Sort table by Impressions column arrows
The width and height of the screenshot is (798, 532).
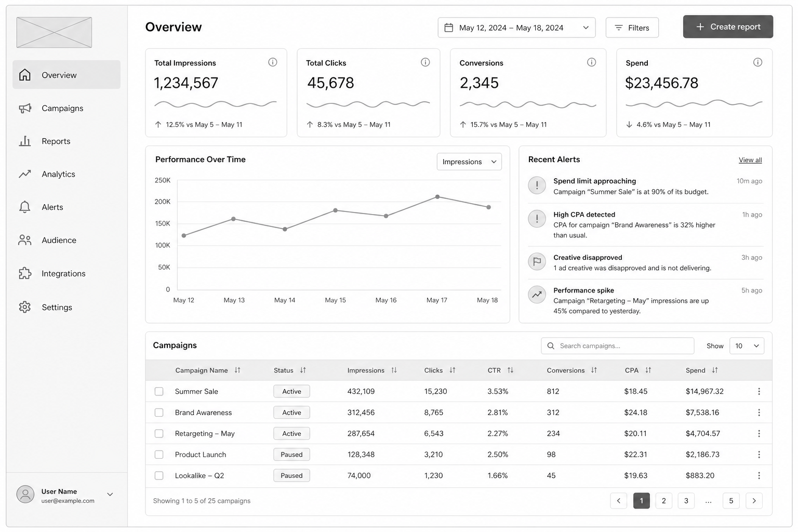pyautogui.click(x=394, y=370)
